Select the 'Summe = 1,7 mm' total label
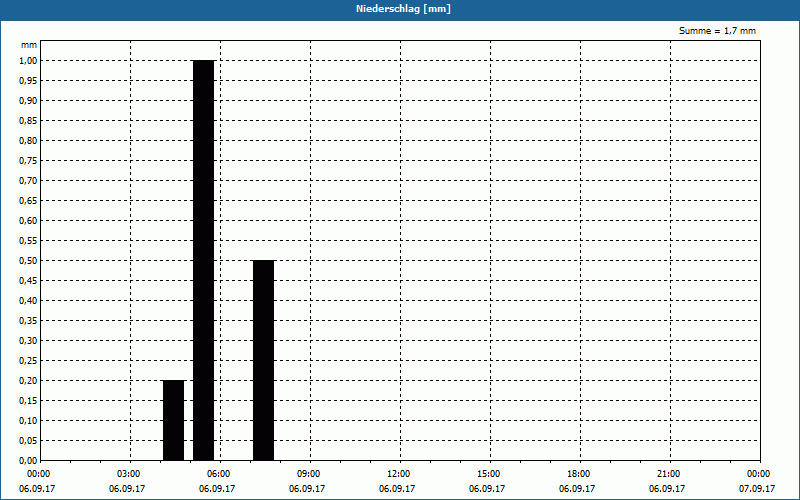This screenshot has height=500, width=800. (717, 31)
